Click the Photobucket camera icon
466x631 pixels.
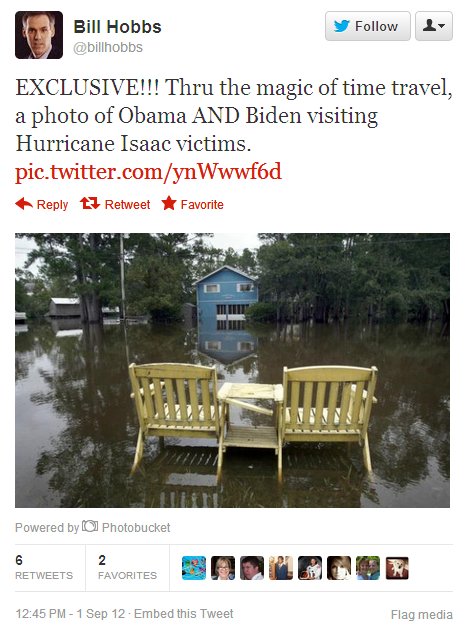[x=90, y=526]
